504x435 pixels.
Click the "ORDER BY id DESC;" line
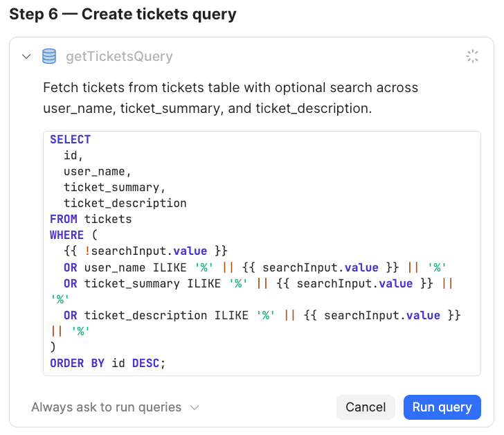(x=109, y=363)
